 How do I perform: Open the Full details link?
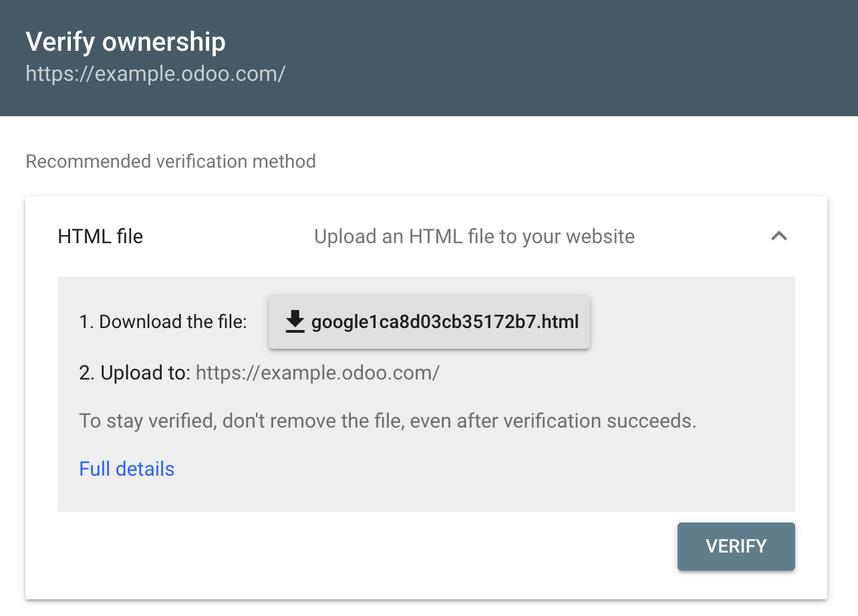click(x=126, y=468)
